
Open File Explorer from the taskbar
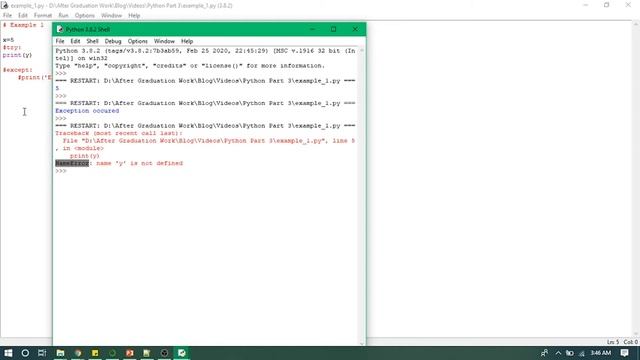pyautogui.click(x=60, y=353)
